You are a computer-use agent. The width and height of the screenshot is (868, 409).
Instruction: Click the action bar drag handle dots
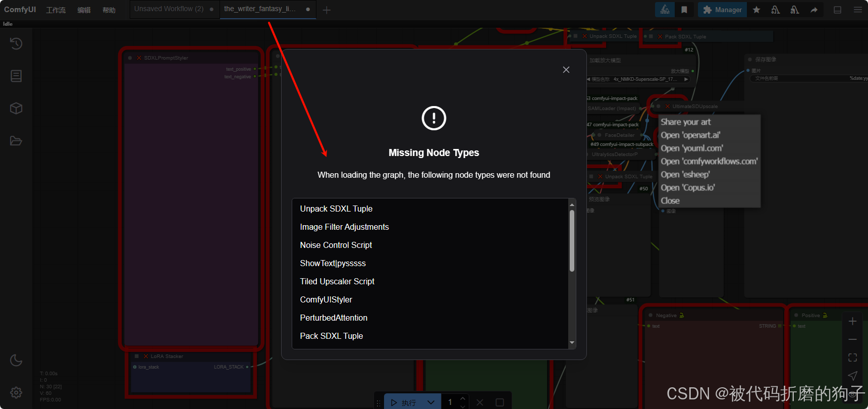(378, 403)
